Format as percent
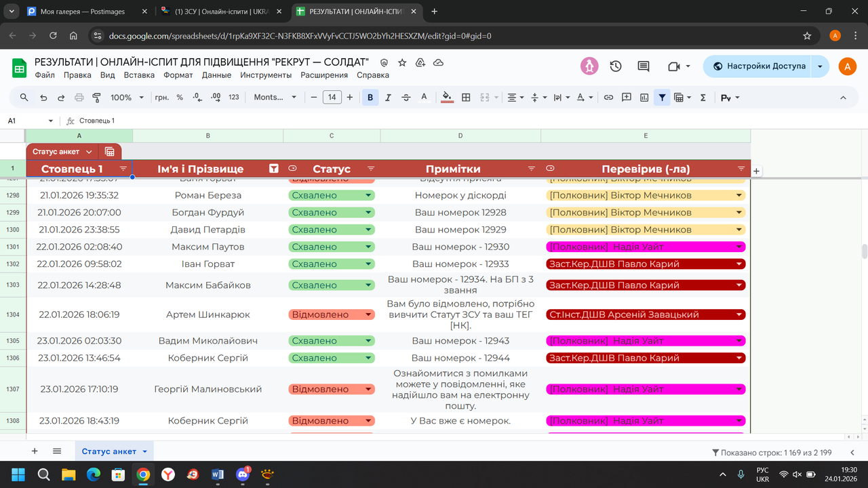Image resolution: width=868 pixels, height=488 pixels. [180, 98]
